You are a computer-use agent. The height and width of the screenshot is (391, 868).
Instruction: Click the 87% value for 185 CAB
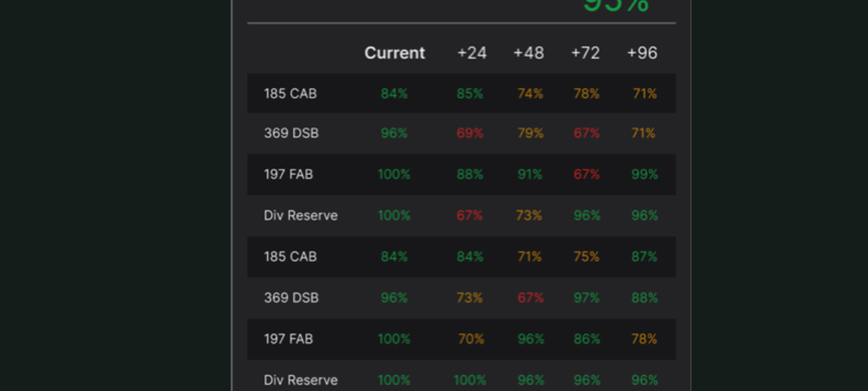(644, 257)
